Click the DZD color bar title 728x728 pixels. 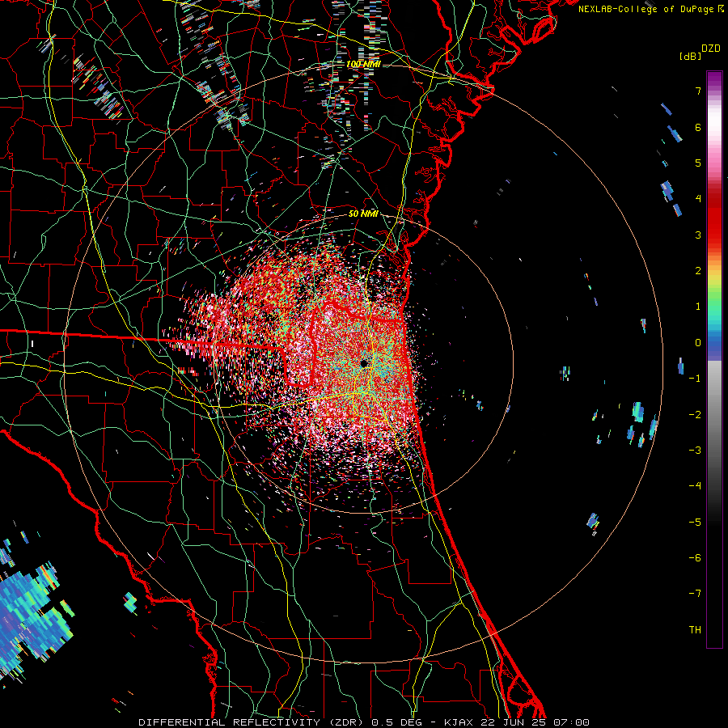tap(711, 49)
